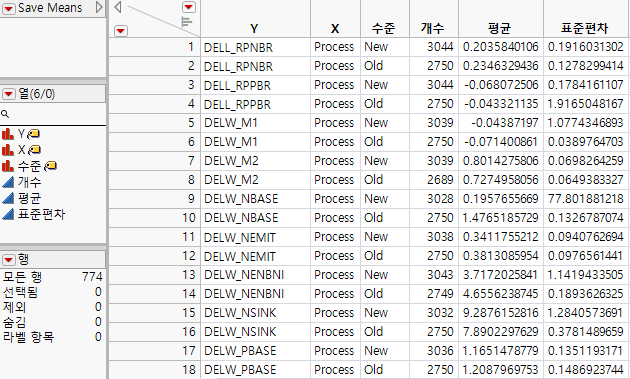Select row number 18
Image resolution: width=630 pixels, height=379 pixels.
coord(154,369)
